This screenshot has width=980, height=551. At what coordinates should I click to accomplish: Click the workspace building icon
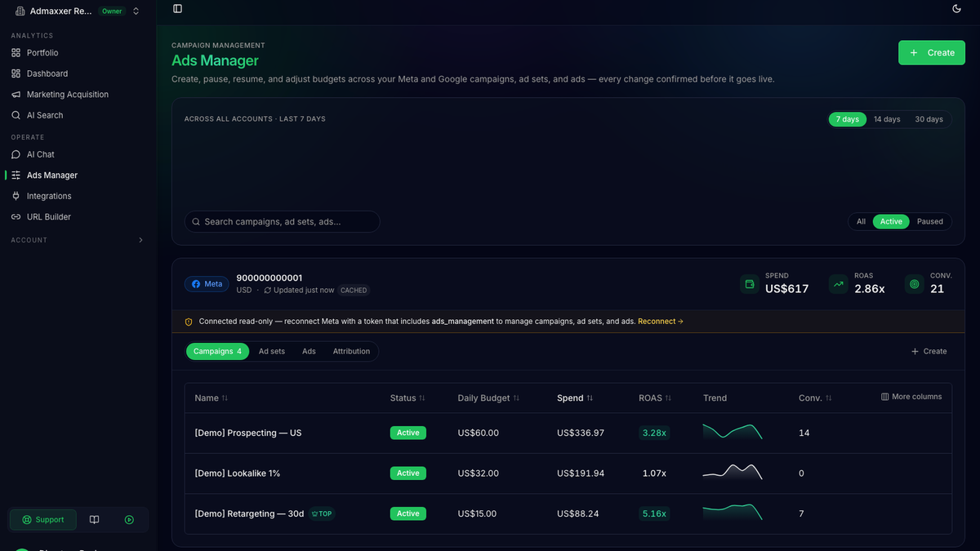point(20,11)
